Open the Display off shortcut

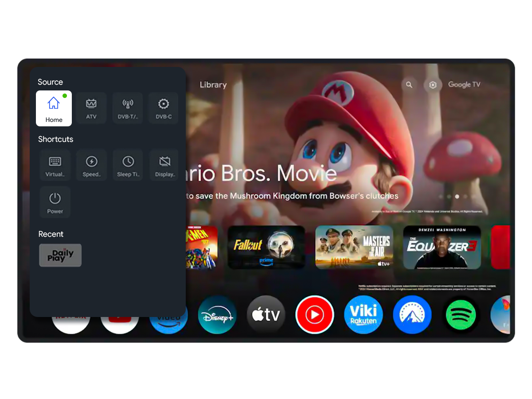164,165
